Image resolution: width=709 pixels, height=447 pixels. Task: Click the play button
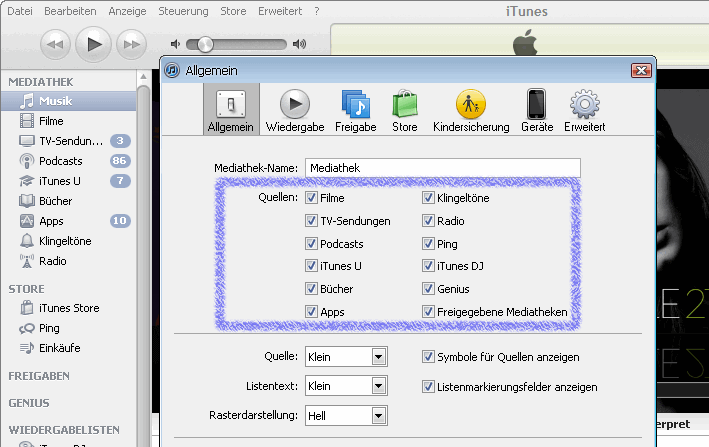click(x=94, y=44)
